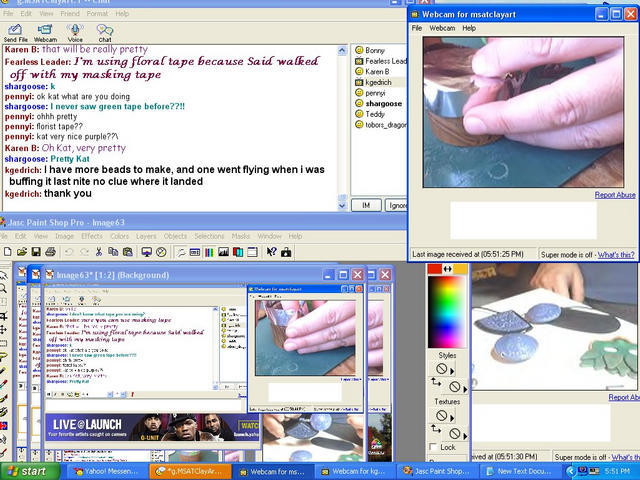
Task: Enable Voice in the chat toolbar
Action: (x=75, y=33)
